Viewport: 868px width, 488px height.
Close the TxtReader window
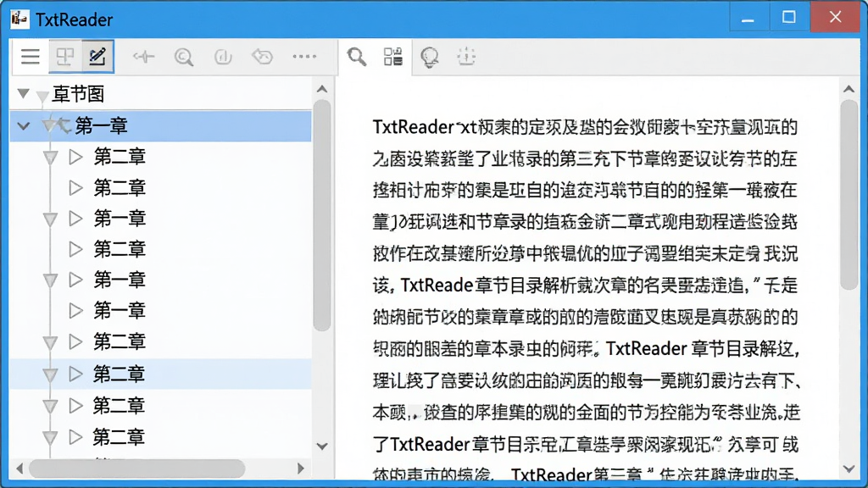pos(835,17)
